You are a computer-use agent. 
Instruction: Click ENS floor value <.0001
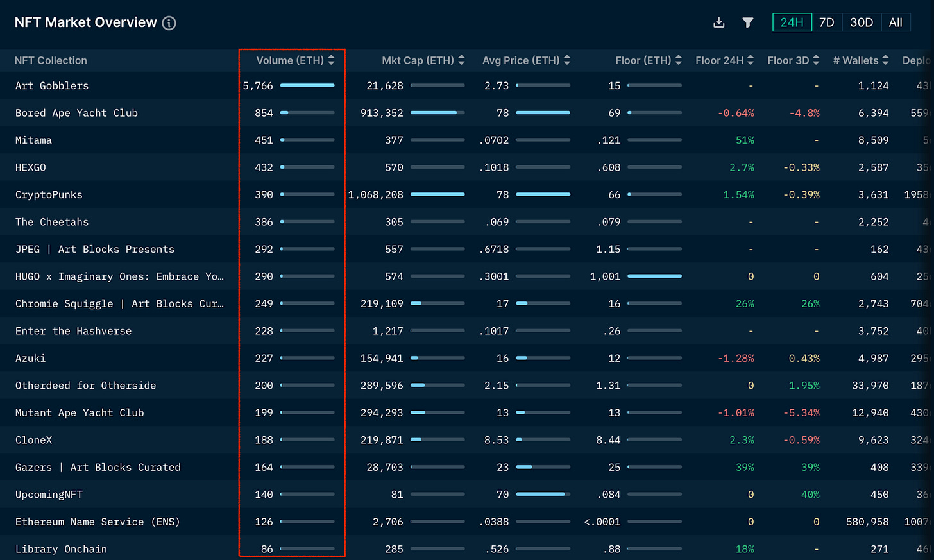coord(602,522)
